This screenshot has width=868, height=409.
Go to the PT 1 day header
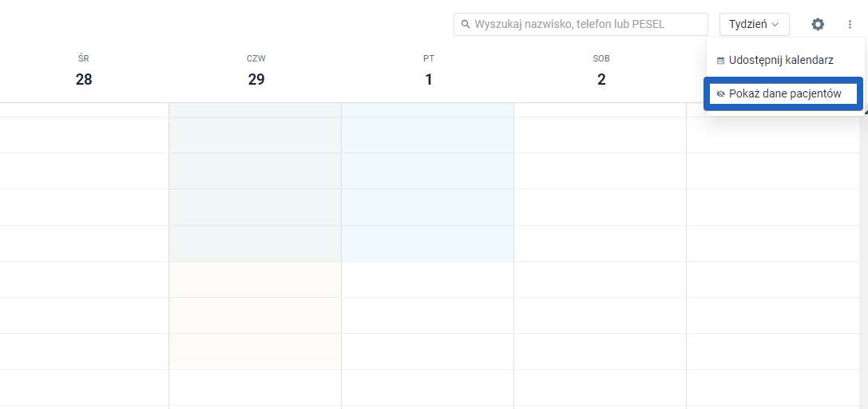429,71
